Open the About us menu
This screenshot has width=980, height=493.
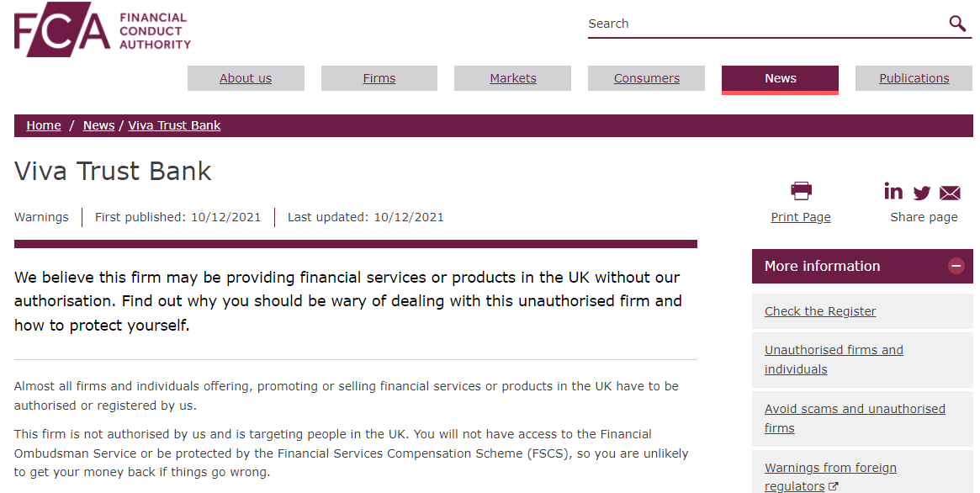tap(246, 78)
